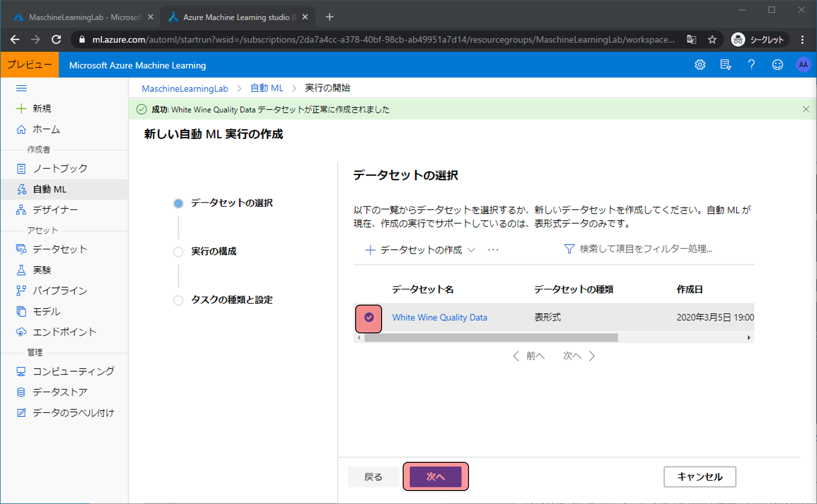Open the settings gear icon in header
The image size is (817, 504).
click(700, 65)
